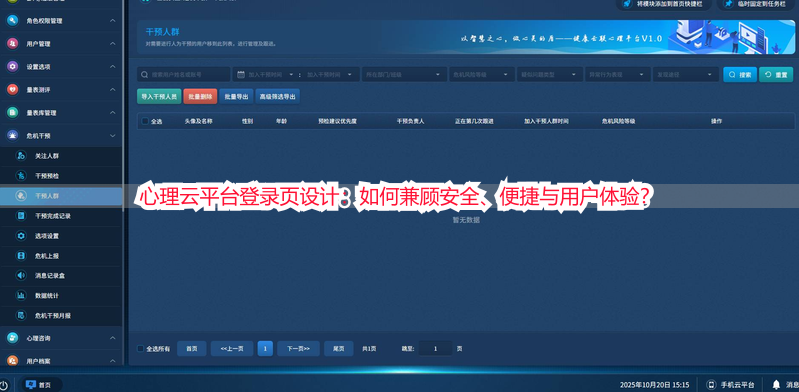The image size is (799, 392).
Task: Click the rocket icon for 将模块添加到首页快捷栏
Action: (628, 4)
